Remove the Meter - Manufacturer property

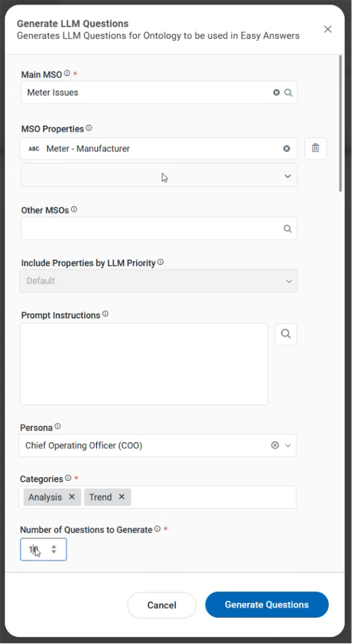coord(287,149)
